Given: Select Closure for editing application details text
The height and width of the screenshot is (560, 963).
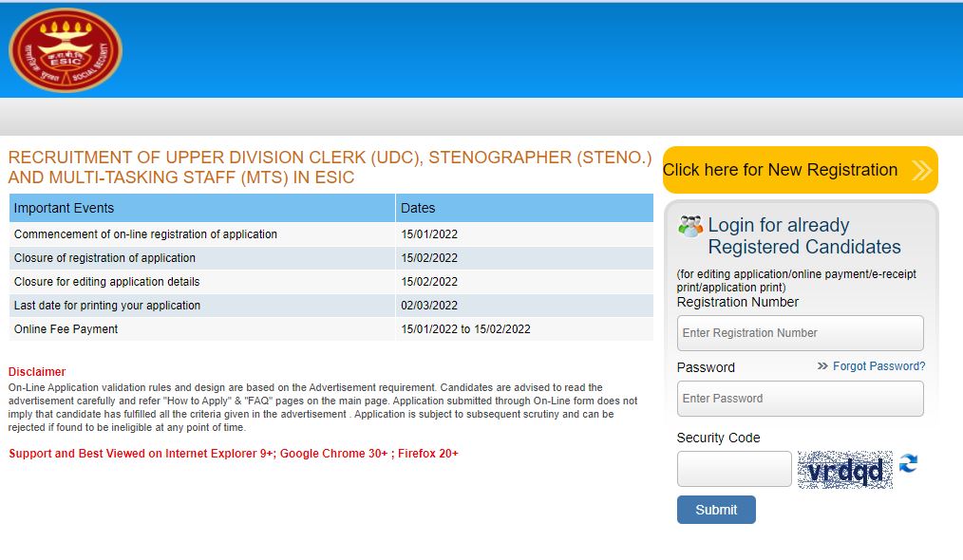Looking at the screenshot, I should tap(107, 282).
